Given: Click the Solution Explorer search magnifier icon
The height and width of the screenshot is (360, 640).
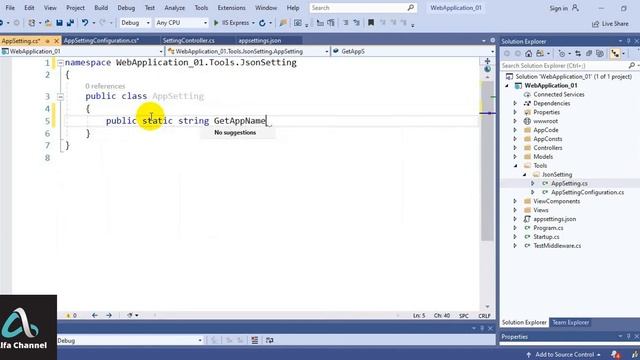Looking at the screenshot, I should [632, 65].
